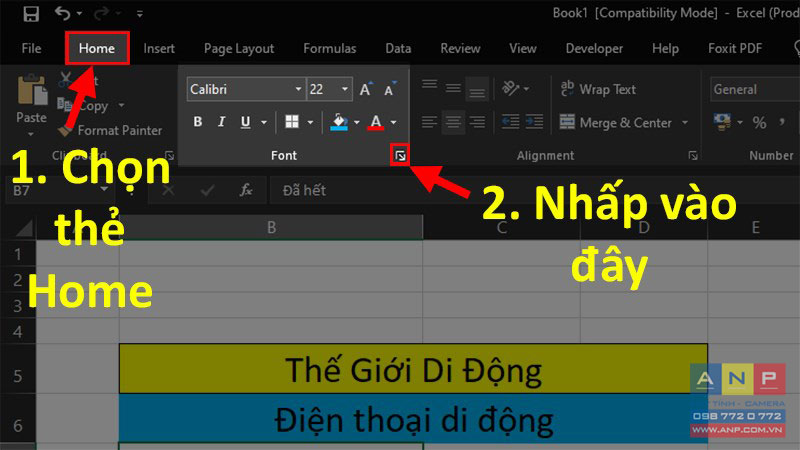
Task: Click the Redo arrow icon
Action: 101,13
